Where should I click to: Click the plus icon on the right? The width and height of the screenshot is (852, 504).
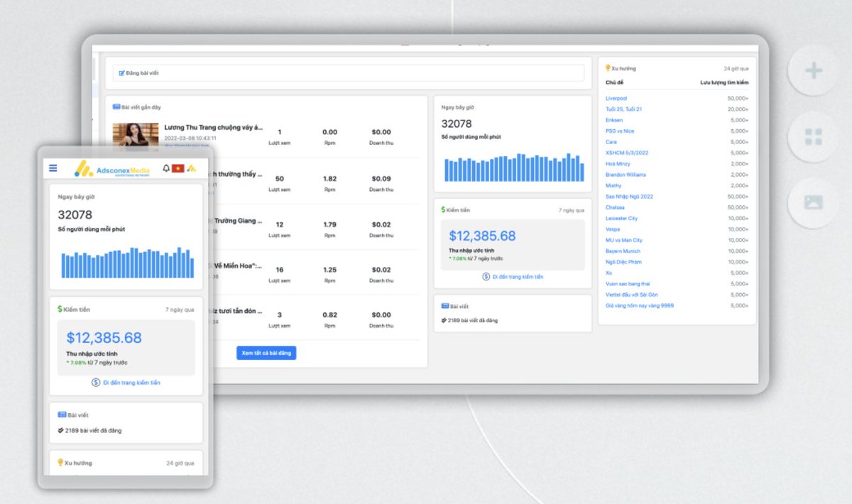(x=814, y=71)
